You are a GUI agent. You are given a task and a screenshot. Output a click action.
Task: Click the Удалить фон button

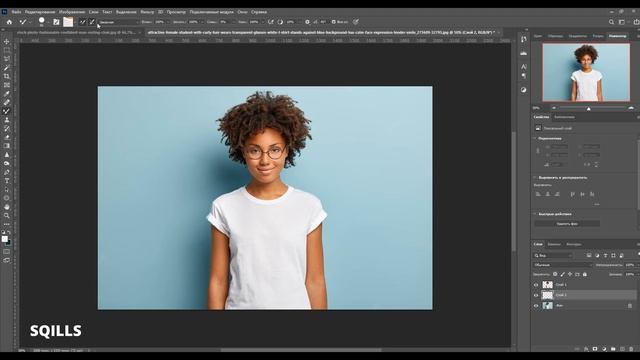point(567,224)
